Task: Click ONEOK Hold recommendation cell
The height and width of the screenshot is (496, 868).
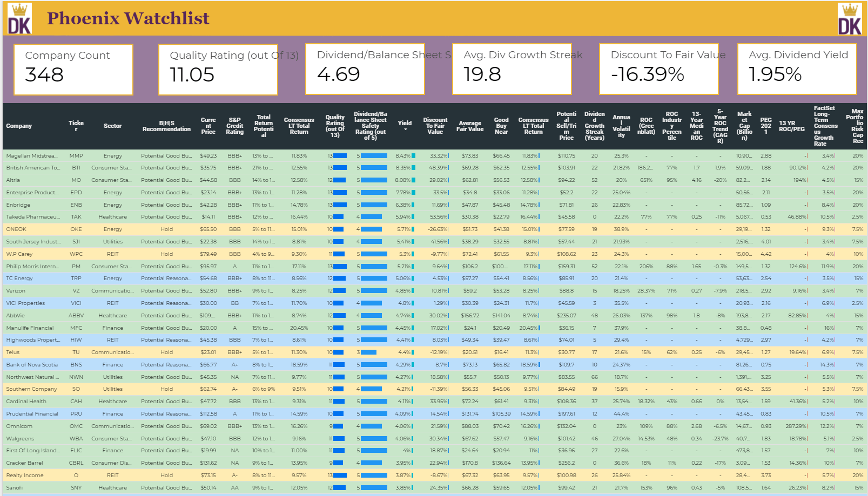Action: point(166,229)
